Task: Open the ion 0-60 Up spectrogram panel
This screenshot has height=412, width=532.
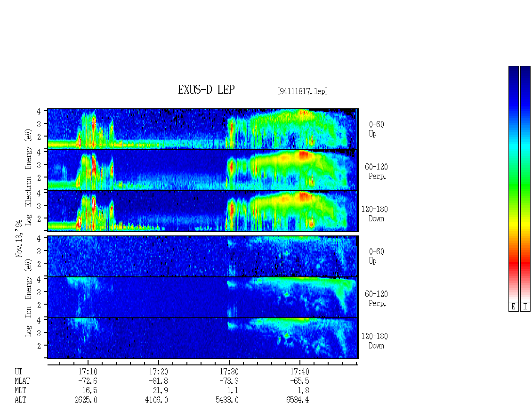Action: pos(203,256)
